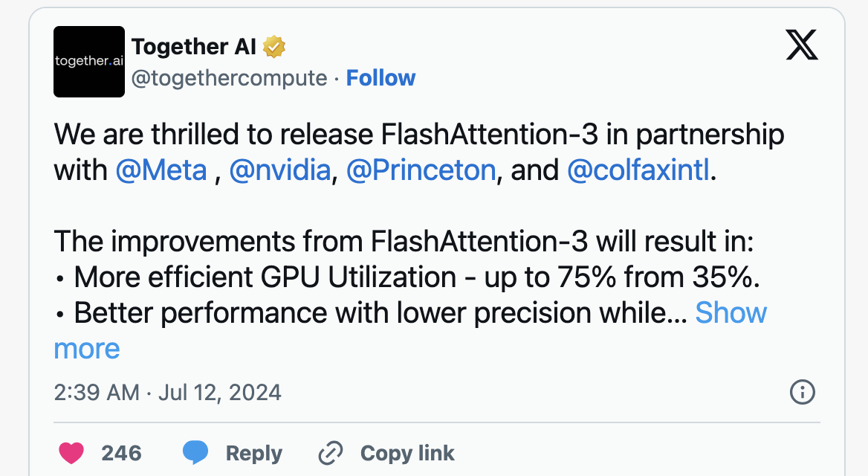Click the 246 likes count
Image resolution: width=868 pixels, height=476 pixels.
[x=121, y=453]
